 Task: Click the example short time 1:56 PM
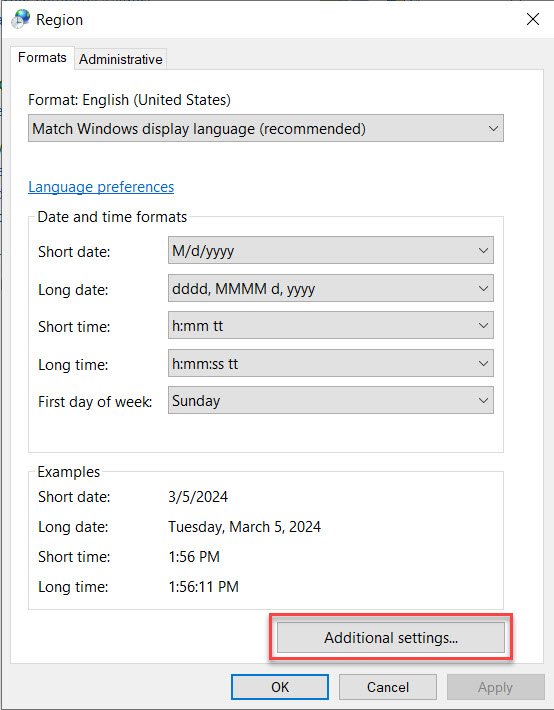pyautogui.click(x=194, y=557)
